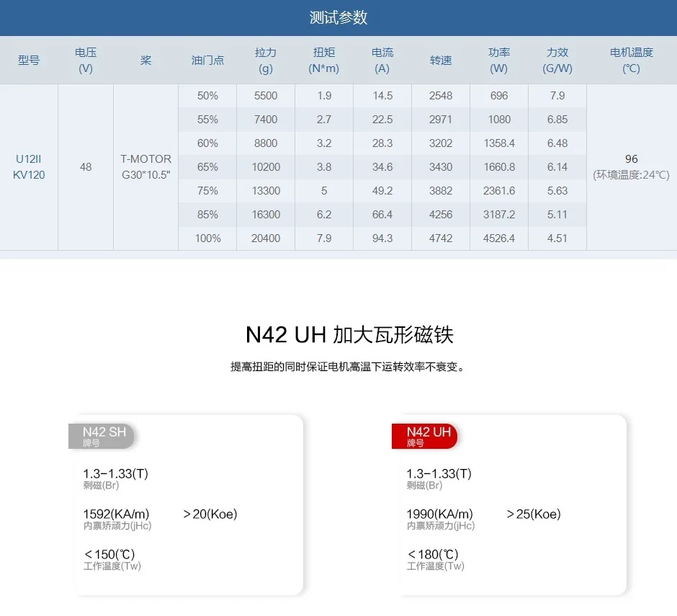Click the 电流 (A) column header

tap(382, 60)
